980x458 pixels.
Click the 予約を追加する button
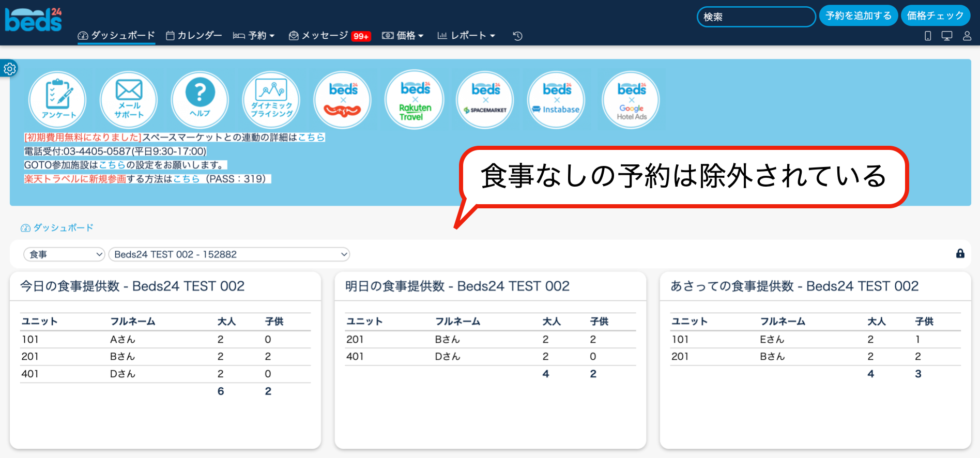858,16
